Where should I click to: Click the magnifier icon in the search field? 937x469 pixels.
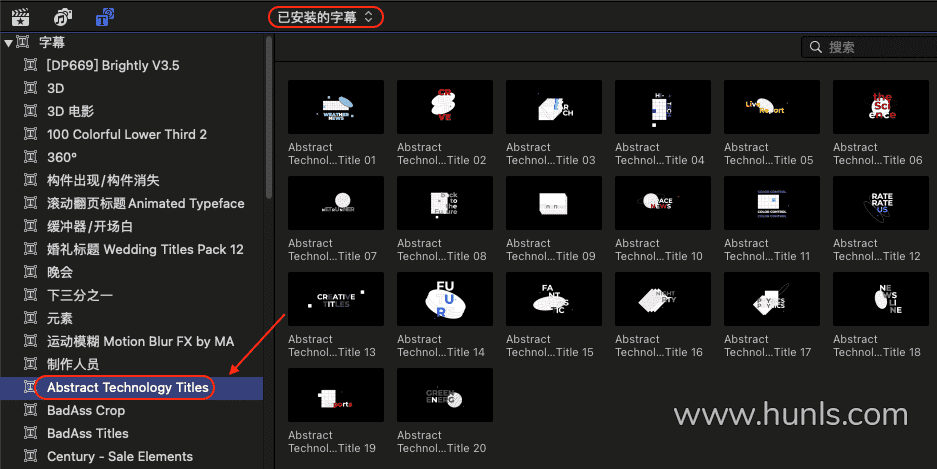pyautogui.click(x=816, y=47)
